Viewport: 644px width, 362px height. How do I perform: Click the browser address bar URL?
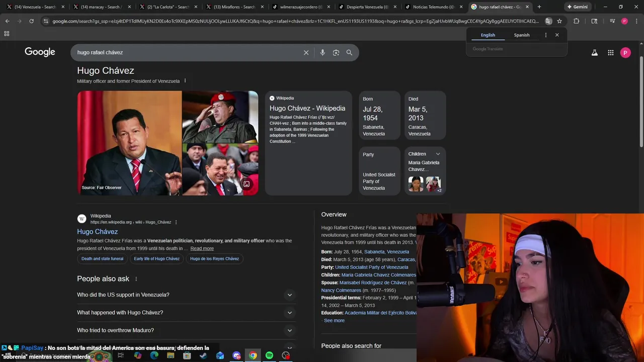295,21
